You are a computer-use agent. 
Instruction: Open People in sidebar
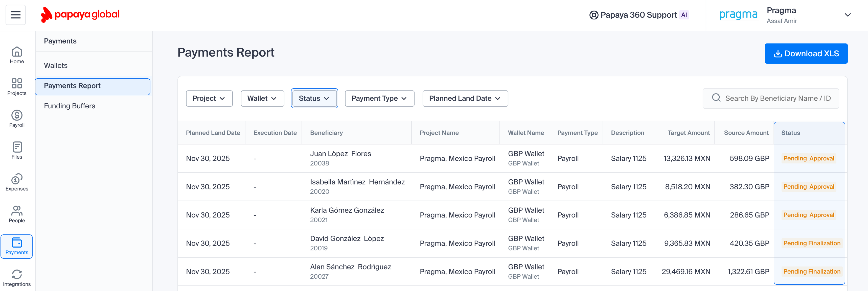(17, 214)
